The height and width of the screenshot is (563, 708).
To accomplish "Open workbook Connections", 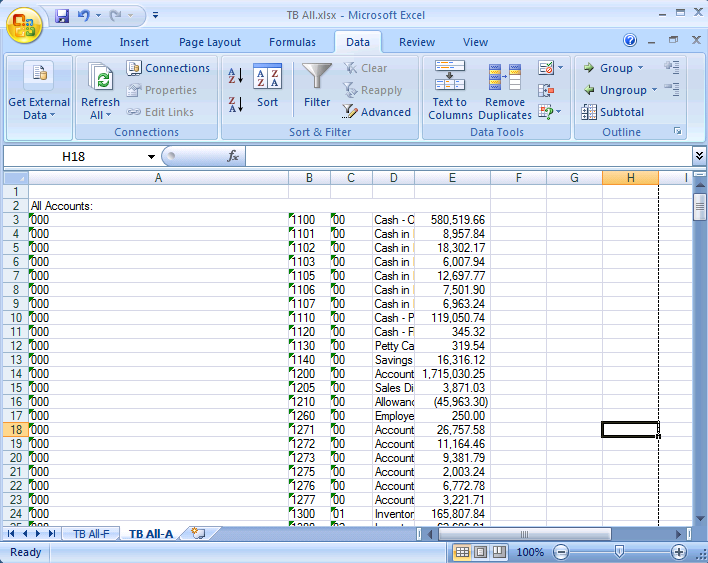I will pos(168,68).
